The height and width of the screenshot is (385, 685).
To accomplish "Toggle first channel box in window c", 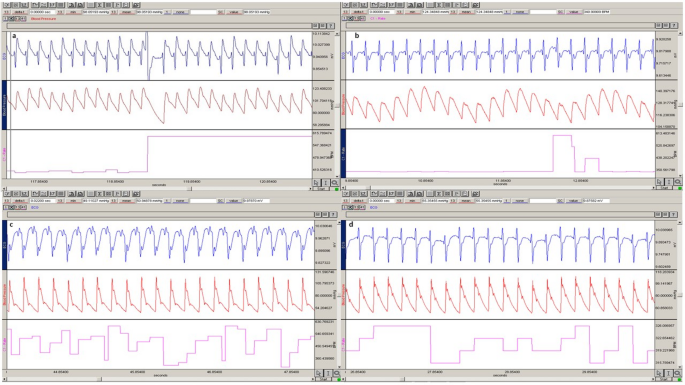I will (6, 207).
